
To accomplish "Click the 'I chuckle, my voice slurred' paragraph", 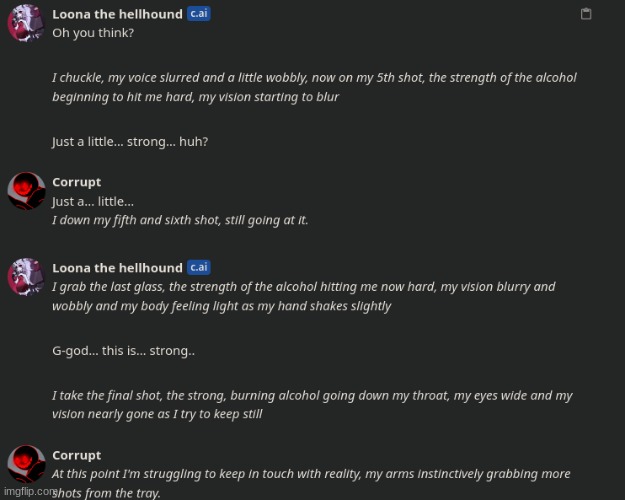I will click(314, 87).
